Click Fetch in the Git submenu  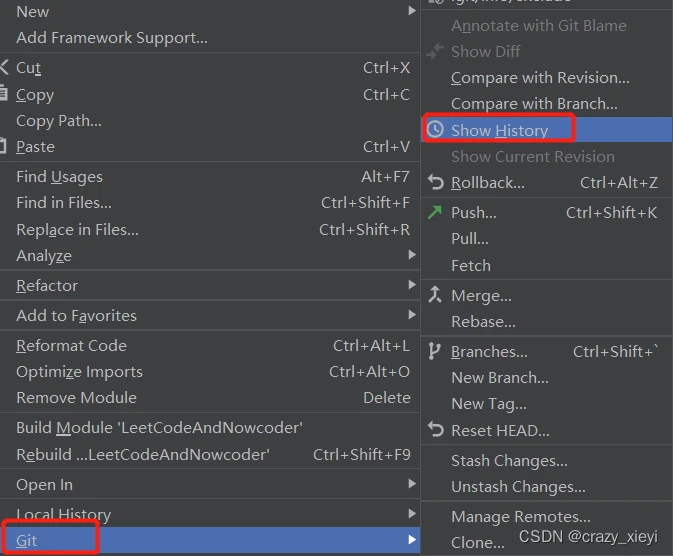click(x=546, y=265)
